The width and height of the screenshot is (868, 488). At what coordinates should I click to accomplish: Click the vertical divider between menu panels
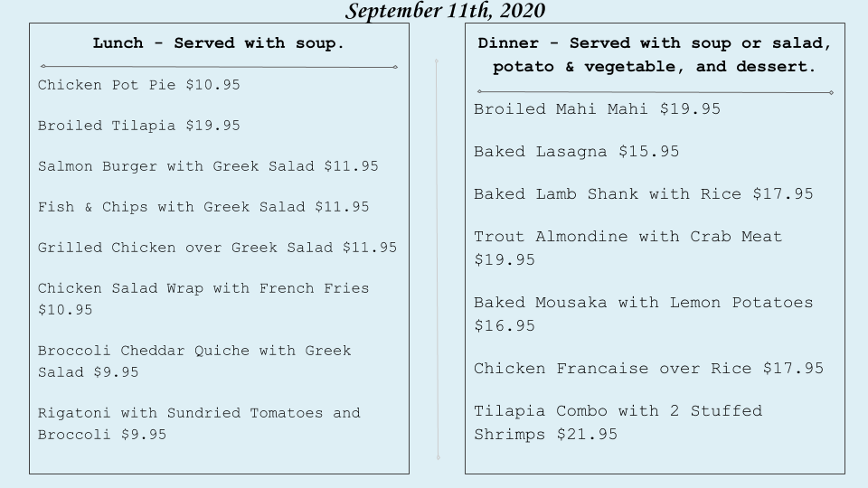click(x=438, y=260)
